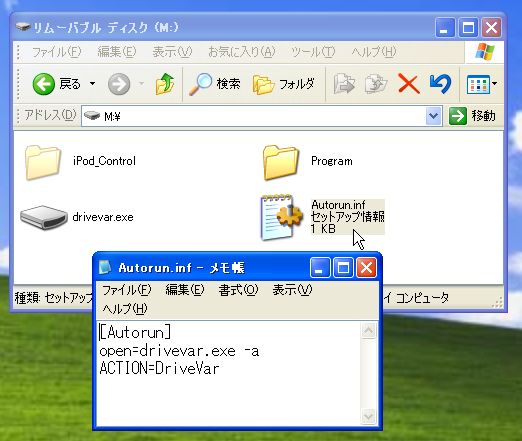Click the Notepad text area at ACTION=DriveVar
The height and width of the screenshot is (441, 522).
[x=159, y=369]
